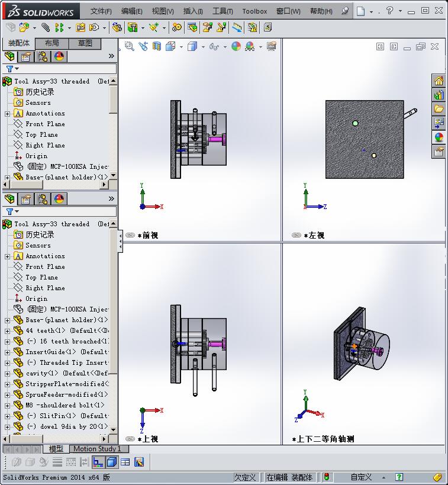Select M8 -shouldered bolt<1> in the tree
The height and width of the screenshot is (485, 448).
pos(65,405)
